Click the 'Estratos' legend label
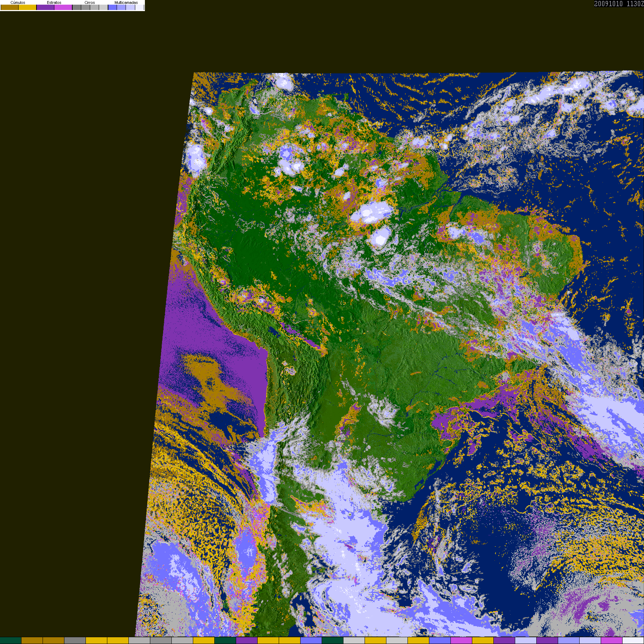 [54, 3]
